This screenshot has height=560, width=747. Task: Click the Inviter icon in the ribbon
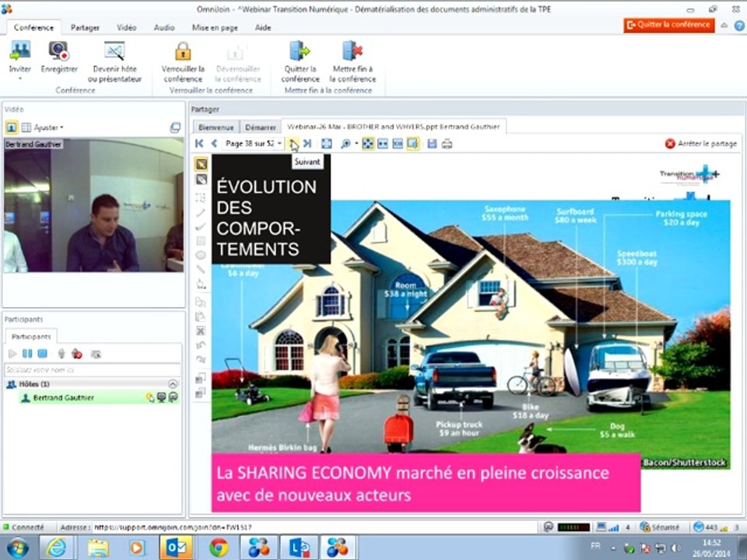20,51
